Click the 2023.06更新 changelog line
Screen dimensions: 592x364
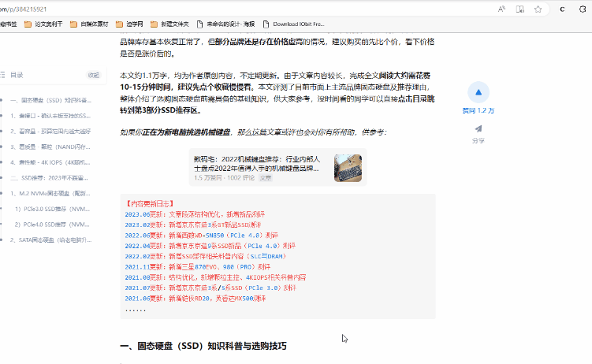(x=195, y=214)
